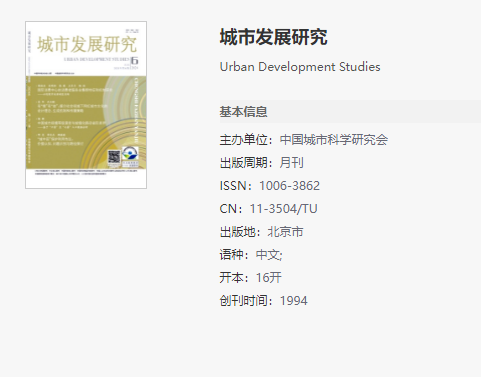The height and width of the screenshot is (377, 481).
Task: Open the journal cover thumbnail image
Action: (x=86, y=105)
